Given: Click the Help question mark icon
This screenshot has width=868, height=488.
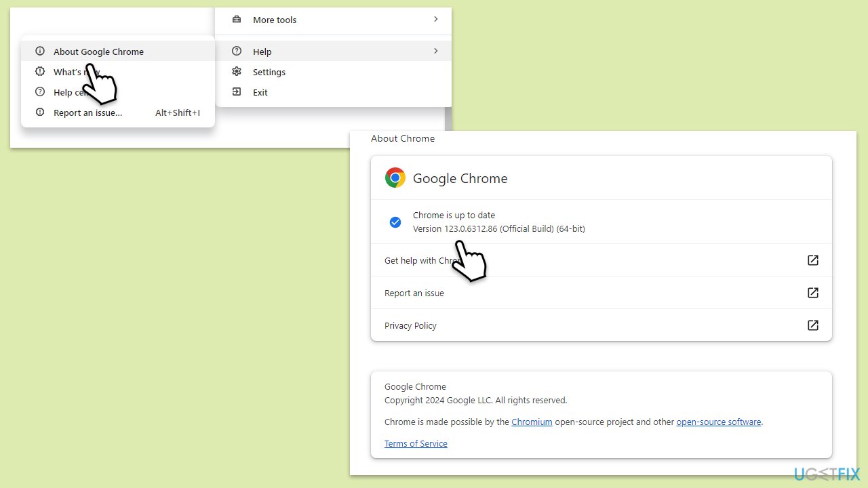Looking at the screenshot, I should (237, 51).
